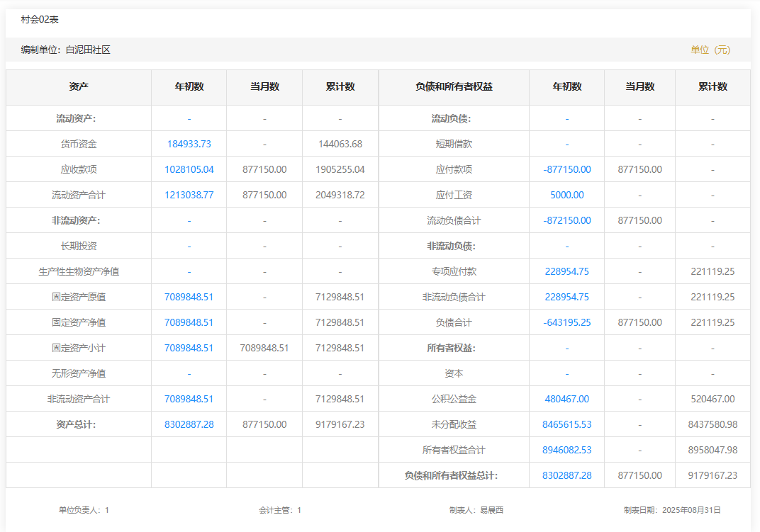Click the 未分配收益 link 8465615.53

(566, 424)
